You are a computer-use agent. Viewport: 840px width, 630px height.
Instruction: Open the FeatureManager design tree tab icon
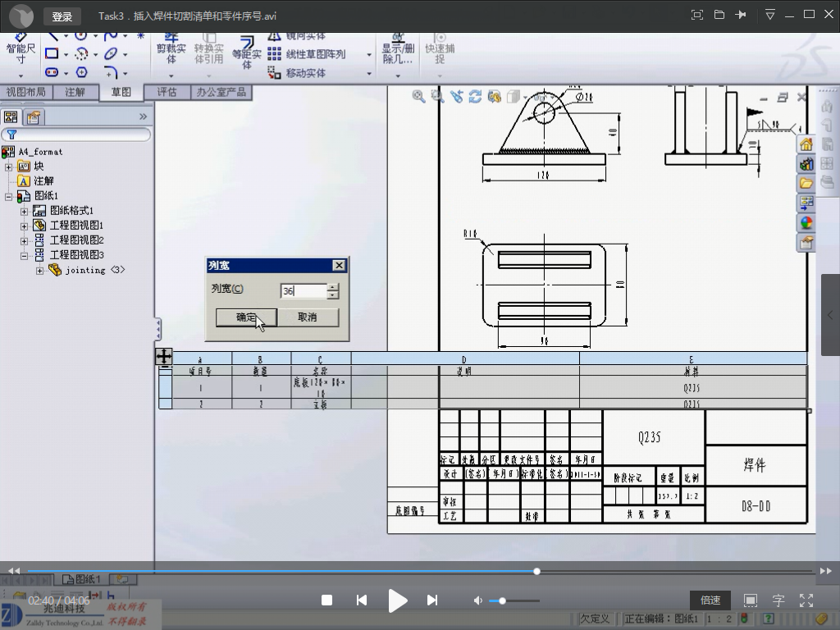[11, 116]
